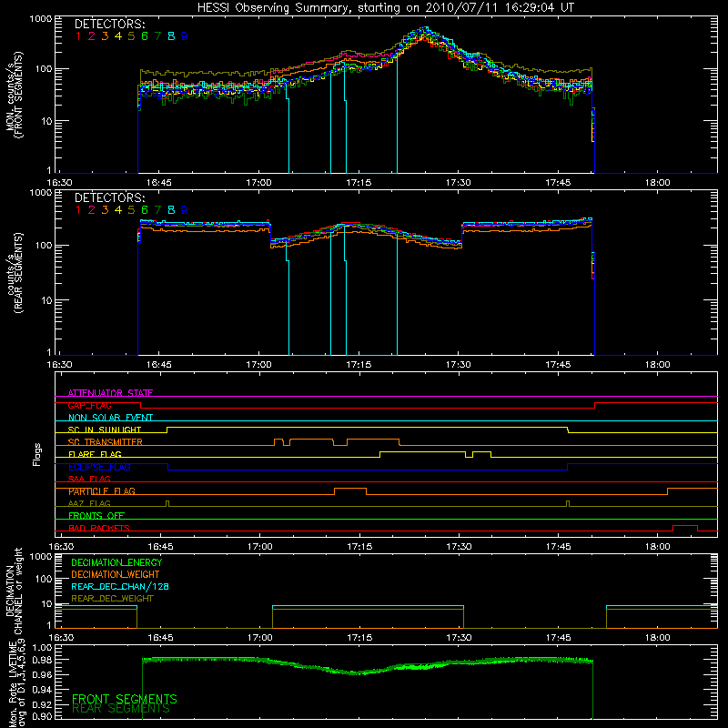Select the REAR_DEC_WEIGHT legend label
Viewport: 728px width, 728px height.
pos(112,599)
